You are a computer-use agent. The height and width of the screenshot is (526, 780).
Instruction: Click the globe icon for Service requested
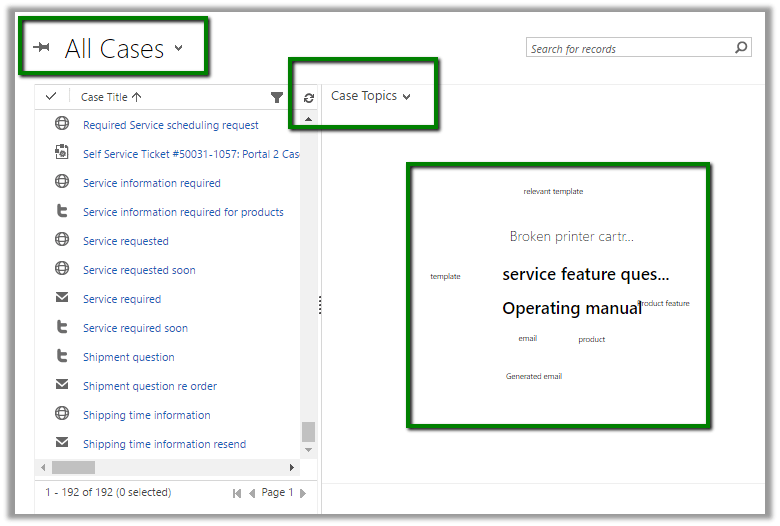pyautogui.click(x=62, y=240)
